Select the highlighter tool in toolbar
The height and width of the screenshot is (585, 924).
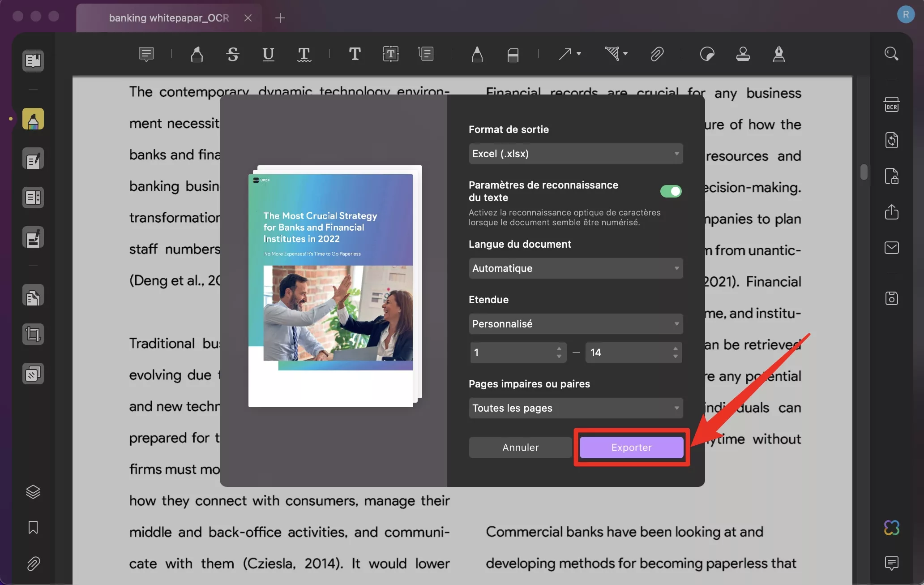[x=197, y=54]
